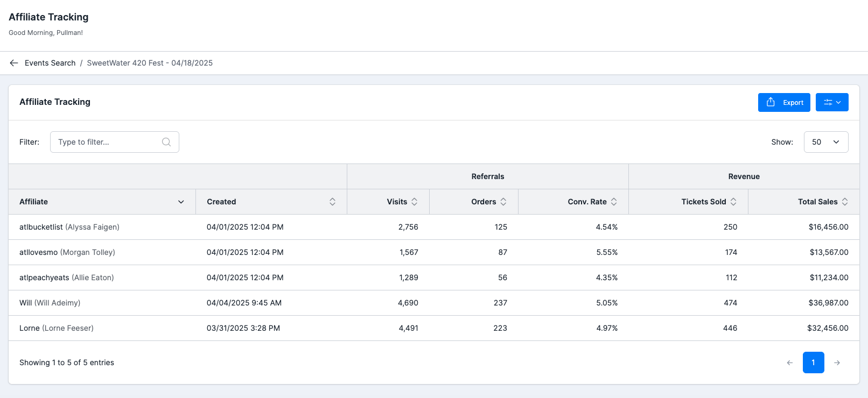Click the back arrow beside Events Search
The width and height of the screenshot is (868, 398).
(14, 63)
